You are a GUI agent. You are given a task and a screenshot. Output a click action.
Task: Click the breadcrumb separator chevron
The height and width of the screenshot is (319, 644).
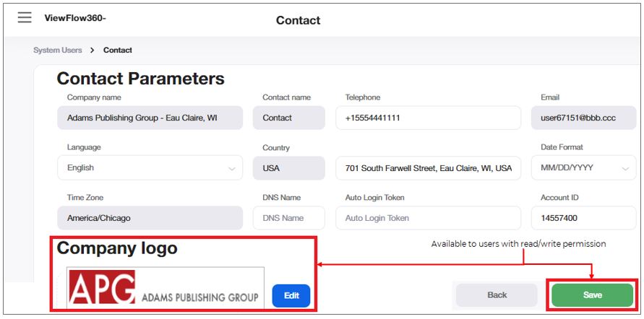93,51
